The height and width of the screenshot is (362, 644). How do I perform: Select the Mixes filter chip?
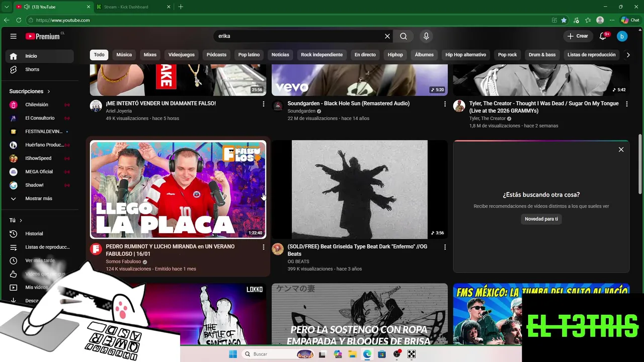[x=150, y=55]
